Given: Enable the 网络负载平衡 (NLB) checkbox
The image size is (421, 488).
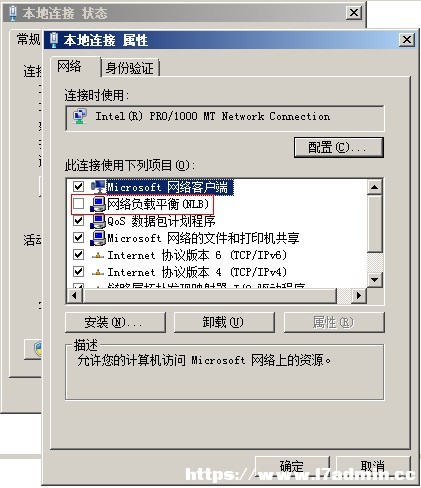Looking at the screenshot, I should click(x=78, y=204).
